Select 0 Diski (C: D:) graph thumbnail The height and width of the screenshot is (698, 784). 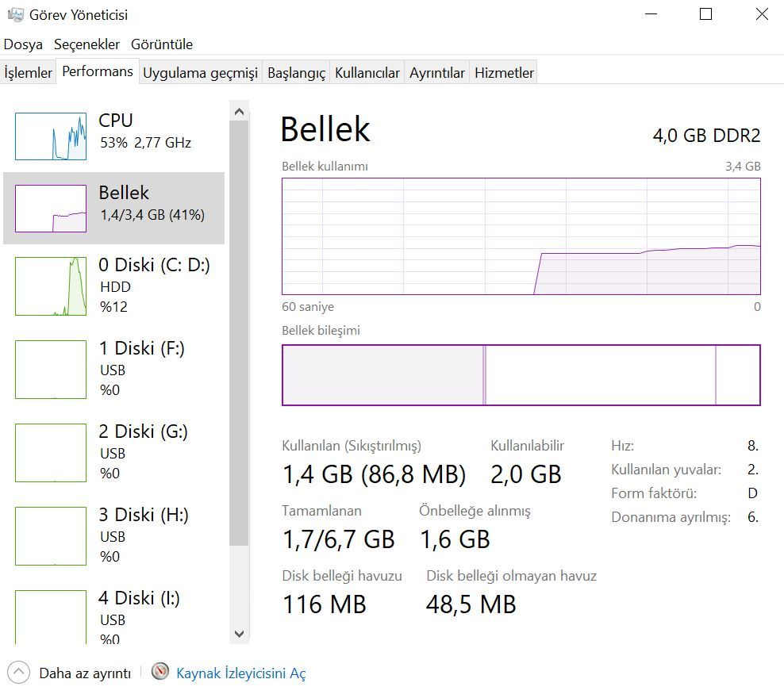click(51, 286)
